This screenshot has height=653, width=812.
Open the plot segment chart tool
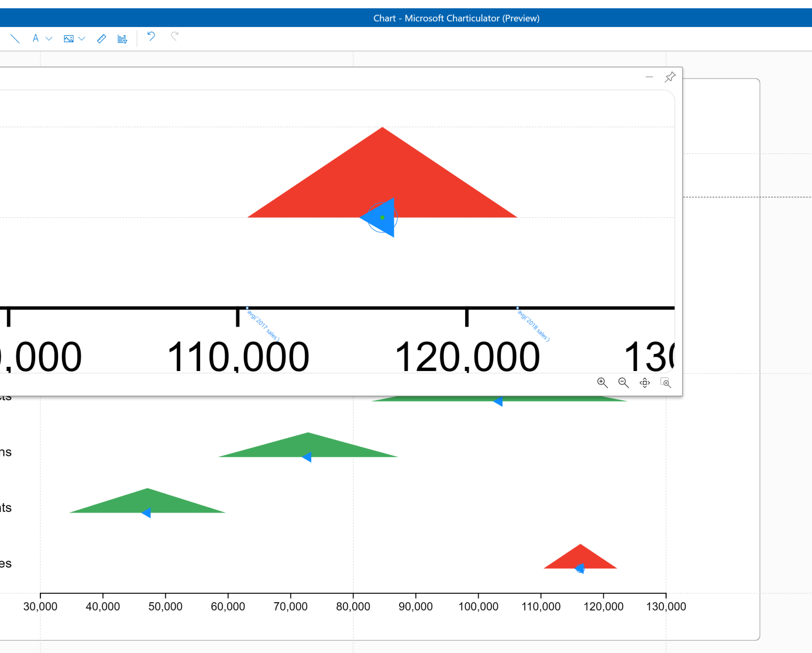(122, 38)
